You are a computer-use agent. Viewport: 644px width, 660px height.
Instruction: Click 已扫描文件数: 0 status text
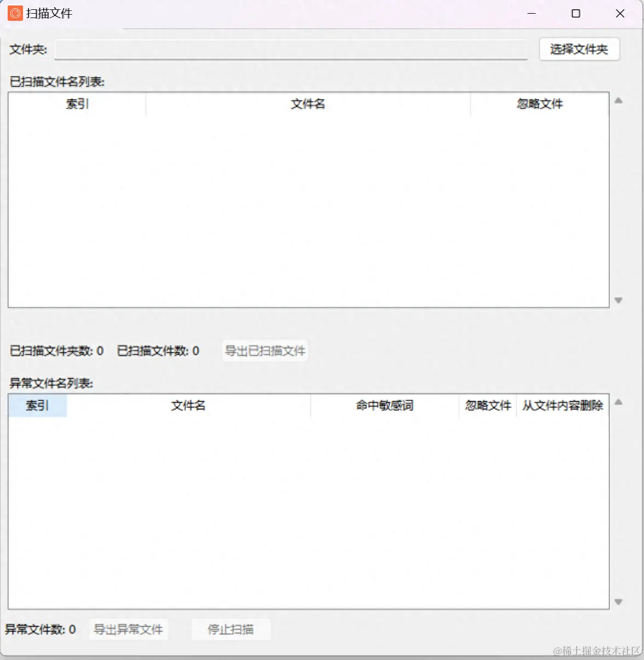pos(158,351)
